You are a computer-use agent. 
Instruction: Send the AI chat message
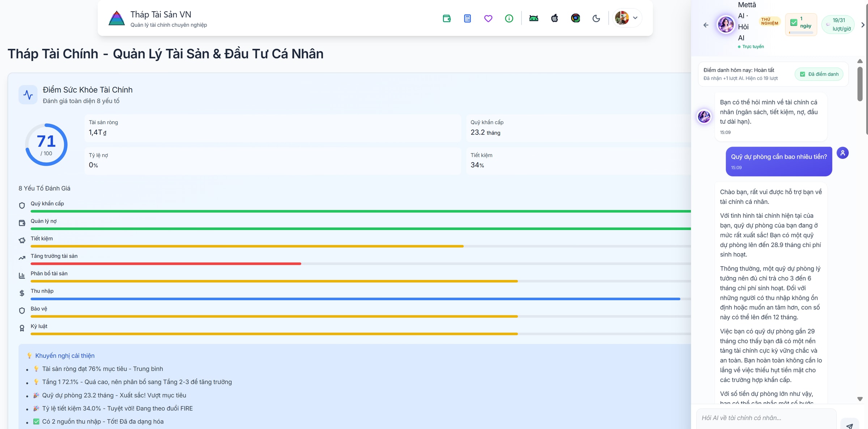click(x=849, y=425)
